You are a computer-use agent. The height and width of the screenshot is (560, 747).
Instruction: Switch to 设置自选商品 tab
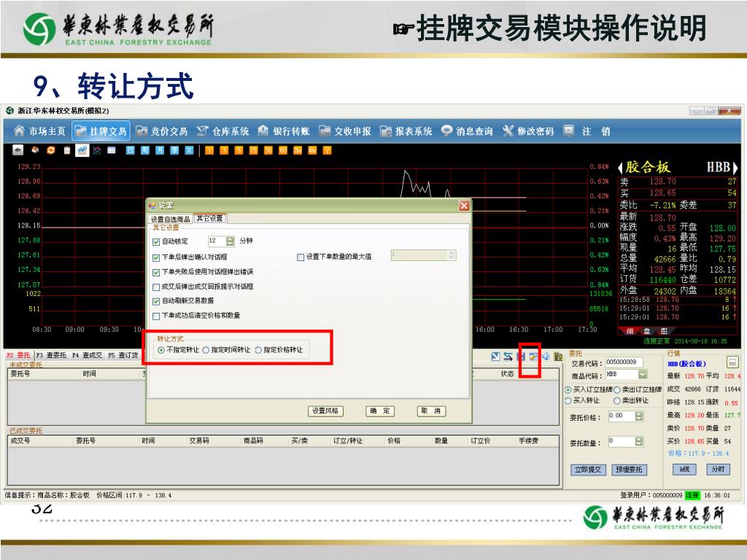[170, 219]
